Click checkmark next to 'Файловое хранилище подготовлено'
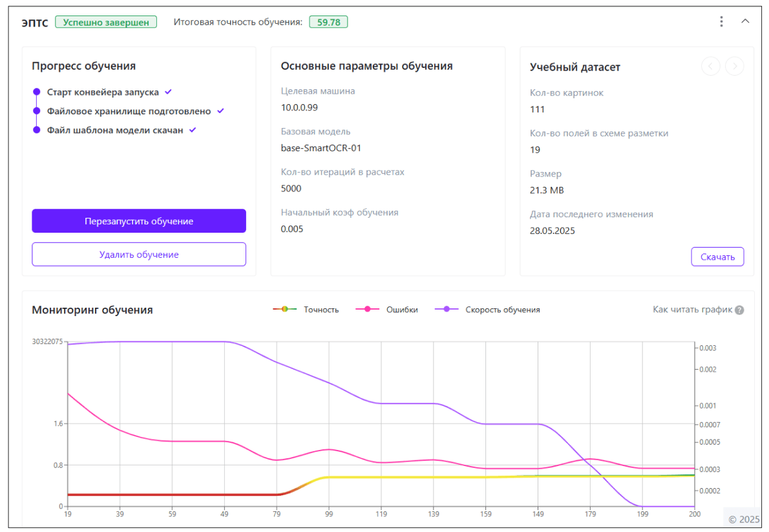This screenshot has height=532, width=769. point(220,111)
